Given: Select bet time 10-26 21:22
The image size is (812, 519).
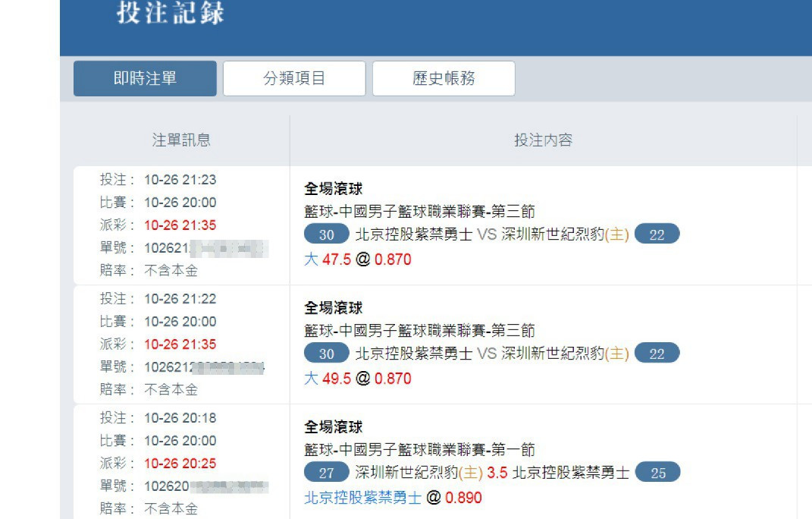Looking at the screenshot, I should (180, 299).
